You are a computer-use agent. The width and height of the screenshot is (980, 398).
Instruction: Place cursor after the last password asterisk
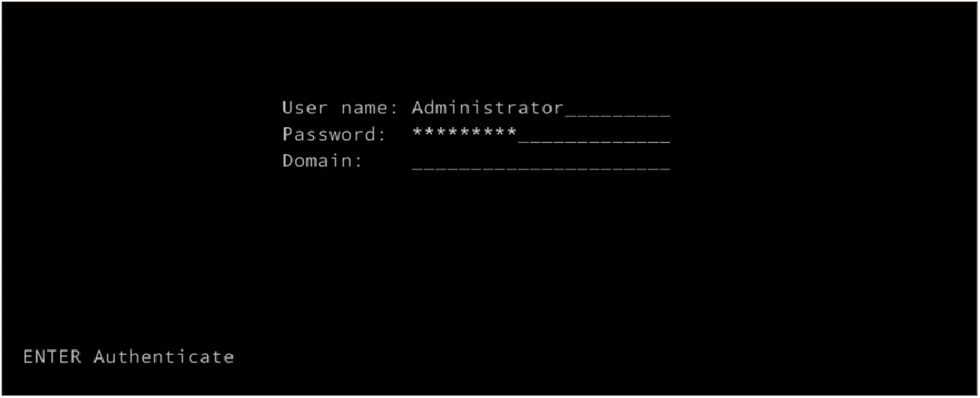[x=518, y=133]
